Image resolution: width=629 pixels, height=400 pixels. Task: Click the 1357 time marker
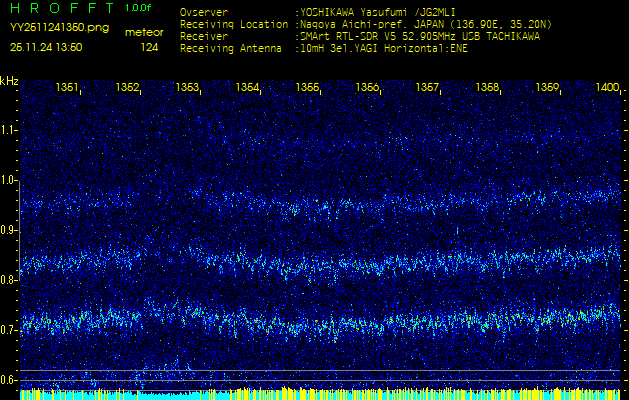428,88
